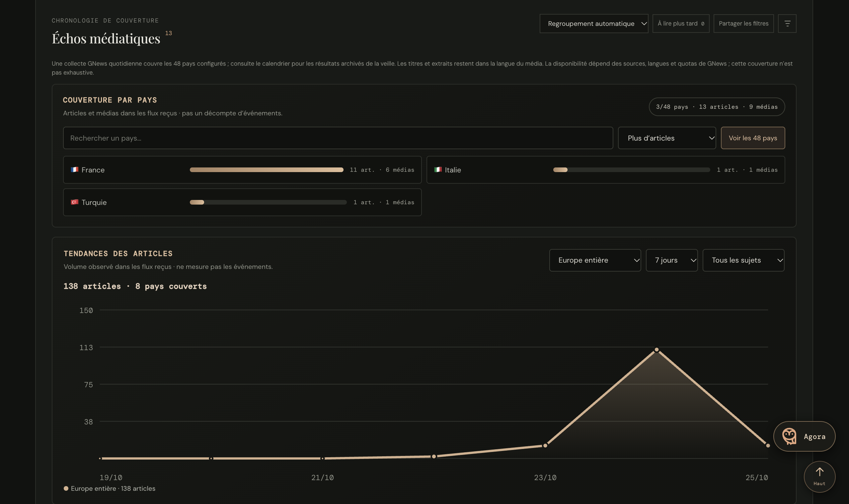
Task: Click Voir les 48 pays button
Action: [752, 138]
